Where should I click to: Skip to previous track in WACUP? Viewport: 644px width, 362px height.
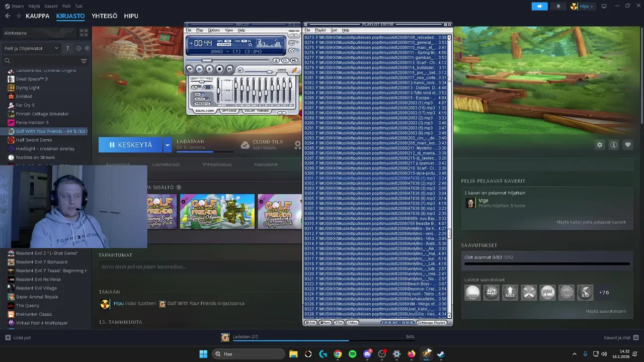[190, 69]
